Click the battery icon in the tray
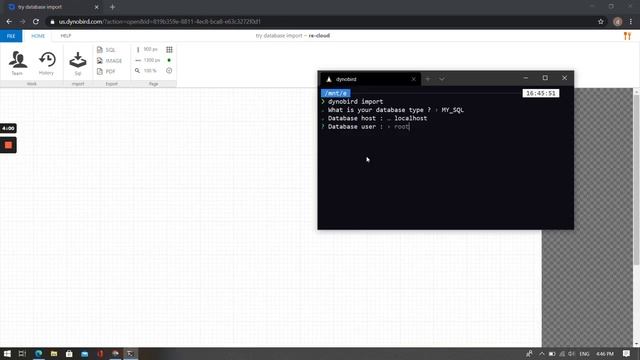 coord(552,354)
